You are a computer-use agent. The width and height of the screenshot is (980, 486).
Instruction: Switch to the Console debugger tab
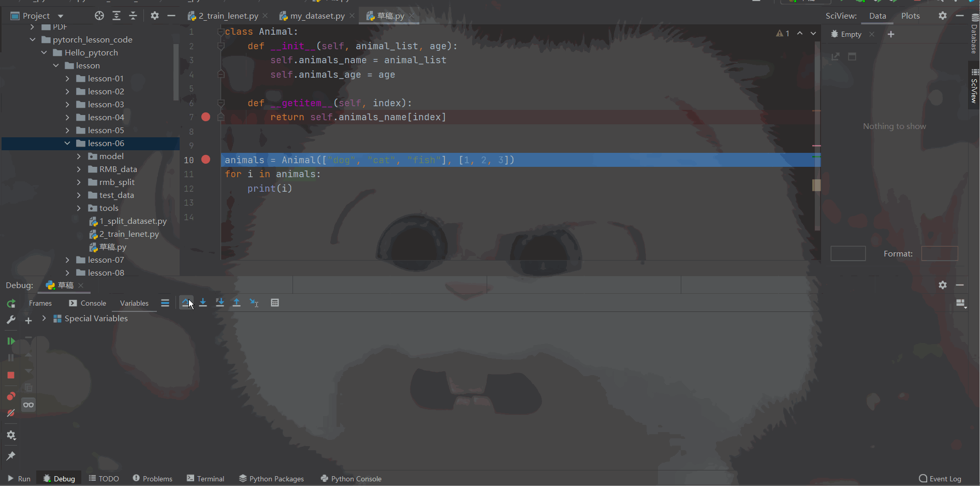(x=87, y=303)
